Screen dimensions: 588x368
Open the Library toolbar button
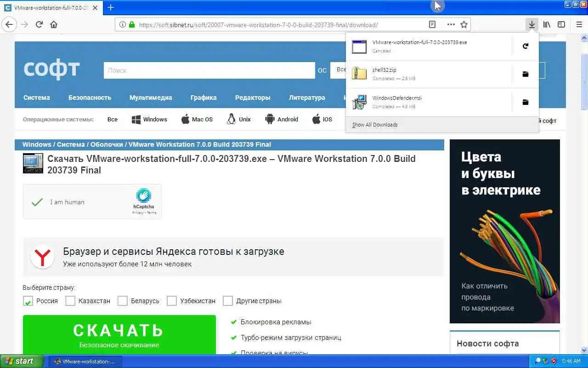pos(547,24)
